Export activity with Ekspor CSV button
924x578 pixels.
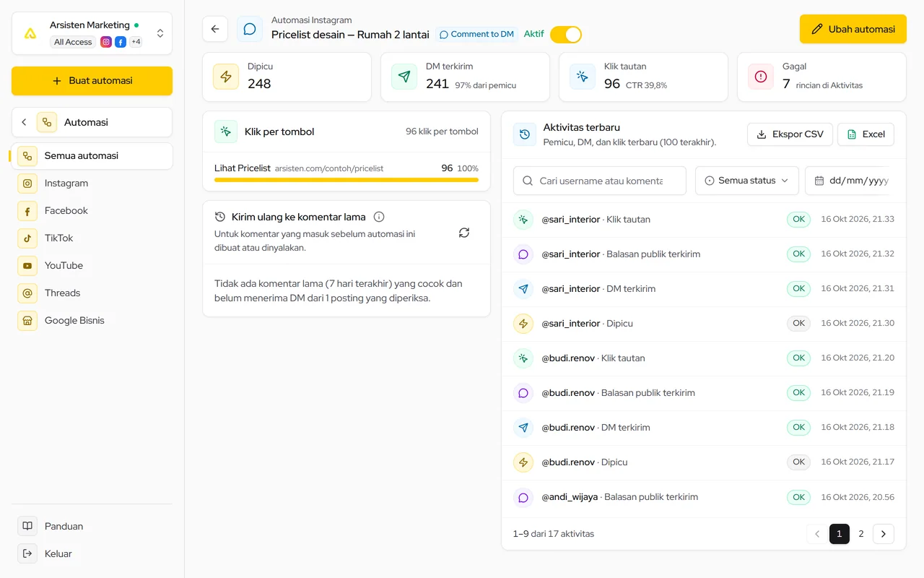[790, 134]
